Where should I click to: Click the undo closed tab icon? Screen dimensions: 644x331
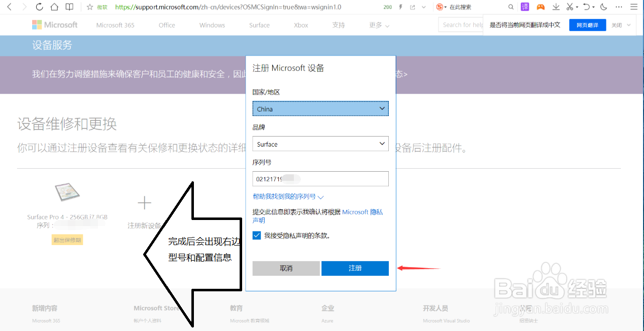tap(586, 7)
